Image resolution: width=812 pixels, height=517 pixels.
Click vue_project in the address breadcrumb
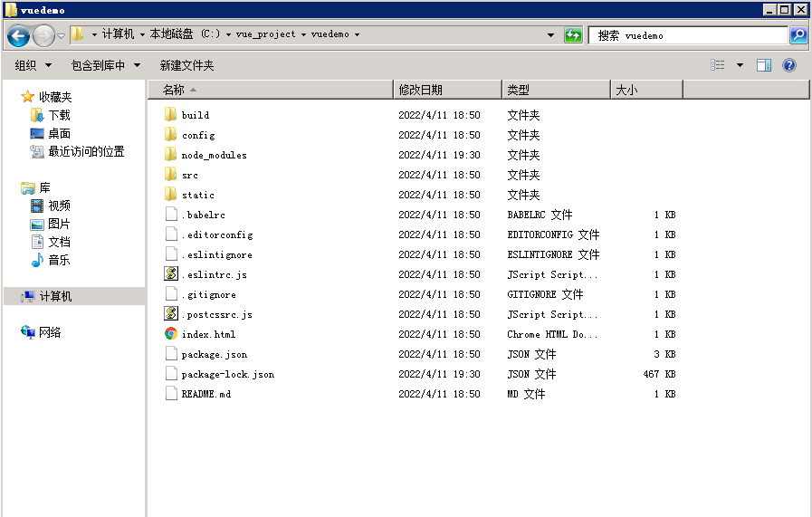(x=265, y=34)
